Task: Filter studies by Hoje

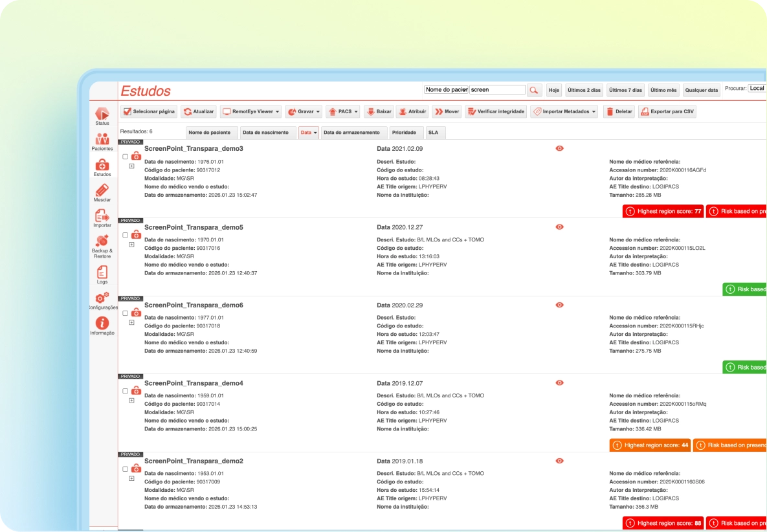Action: 553,90
